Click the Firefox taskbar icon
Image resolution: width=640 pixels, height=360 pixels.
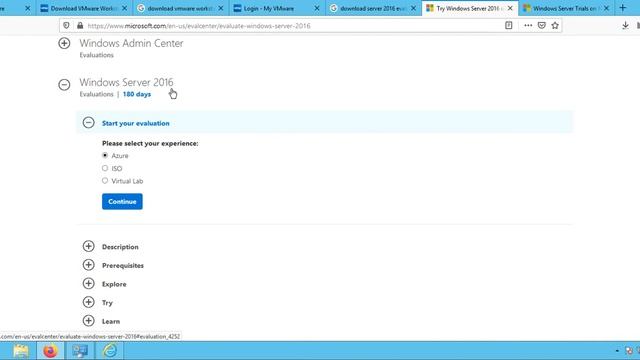click(x=50, y=351)
